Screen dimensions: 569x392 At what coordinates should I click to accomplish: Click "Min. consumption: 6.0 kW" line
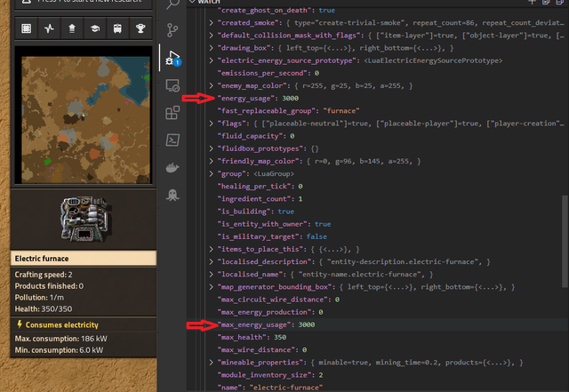59,350
